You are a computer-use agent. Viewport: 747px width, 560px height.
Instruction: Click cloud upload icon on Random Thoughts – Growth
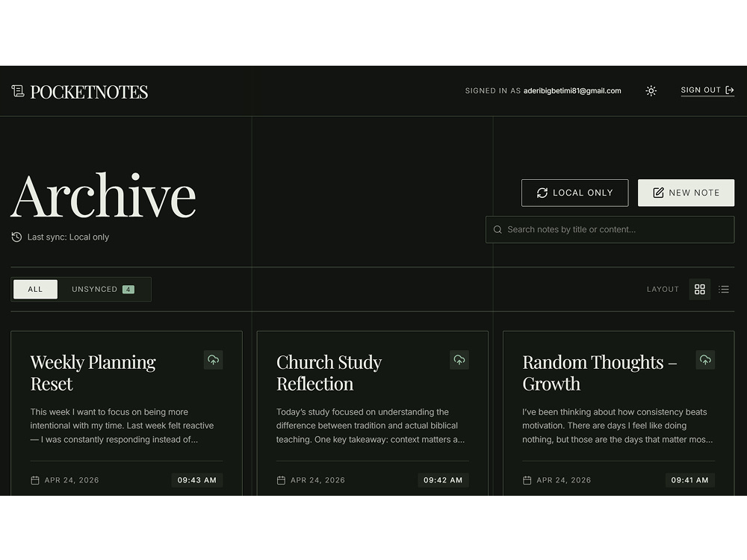click(705, 360)
